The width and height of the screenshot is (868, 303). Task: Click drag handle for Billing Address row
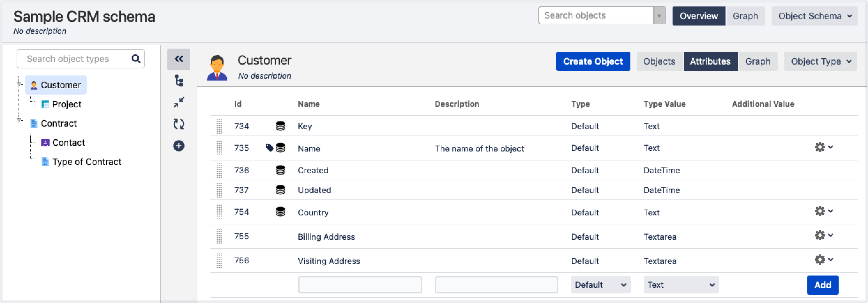219,236
